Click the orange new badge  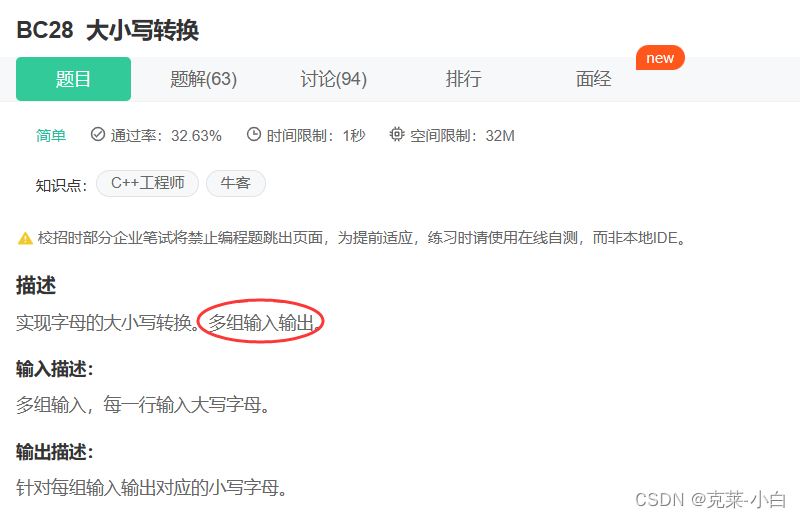660,58
